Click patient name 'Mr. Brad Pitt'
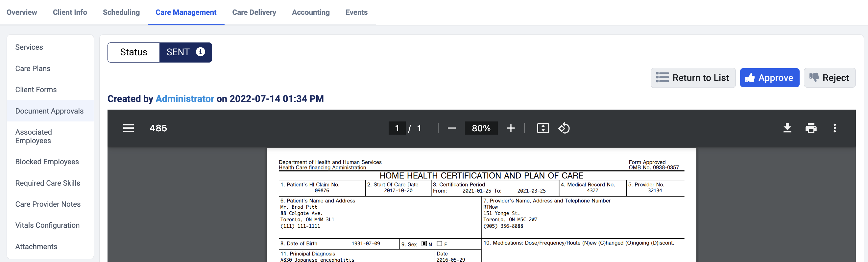 pyautogui.click(x=299, y=207)
